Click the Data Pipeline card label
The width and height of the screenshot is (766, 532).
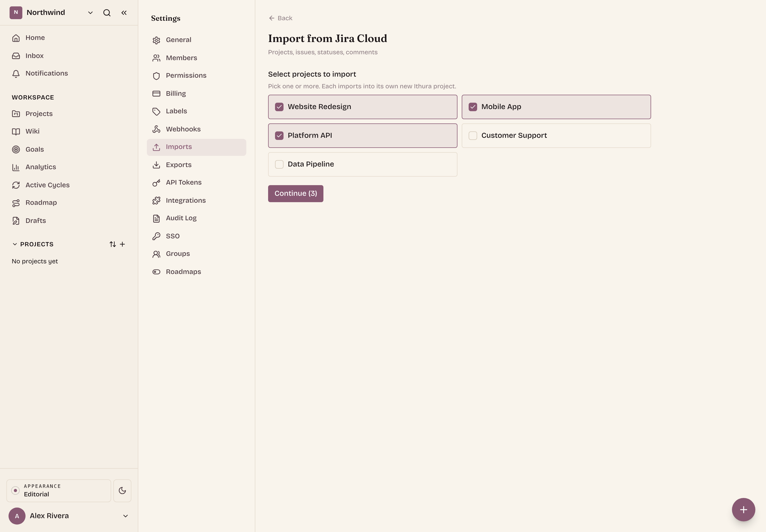tap(311, 164)
